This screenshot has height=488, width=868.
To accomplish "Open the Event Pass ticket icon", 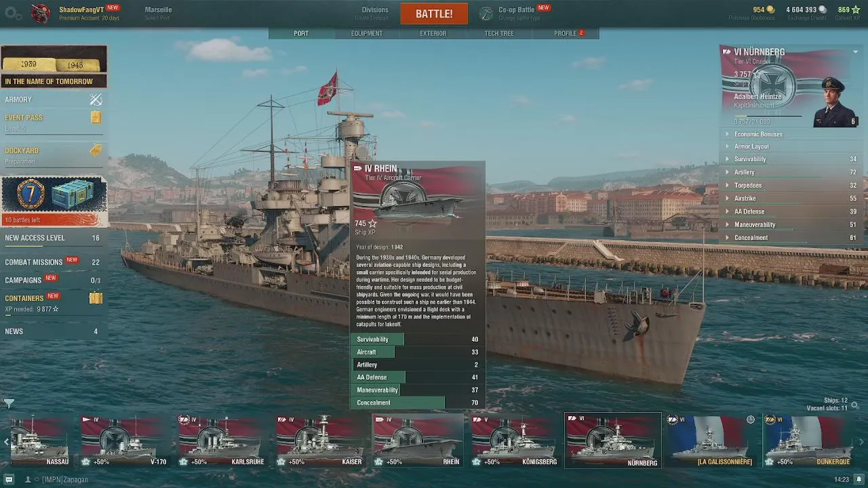I will point(96,117).
